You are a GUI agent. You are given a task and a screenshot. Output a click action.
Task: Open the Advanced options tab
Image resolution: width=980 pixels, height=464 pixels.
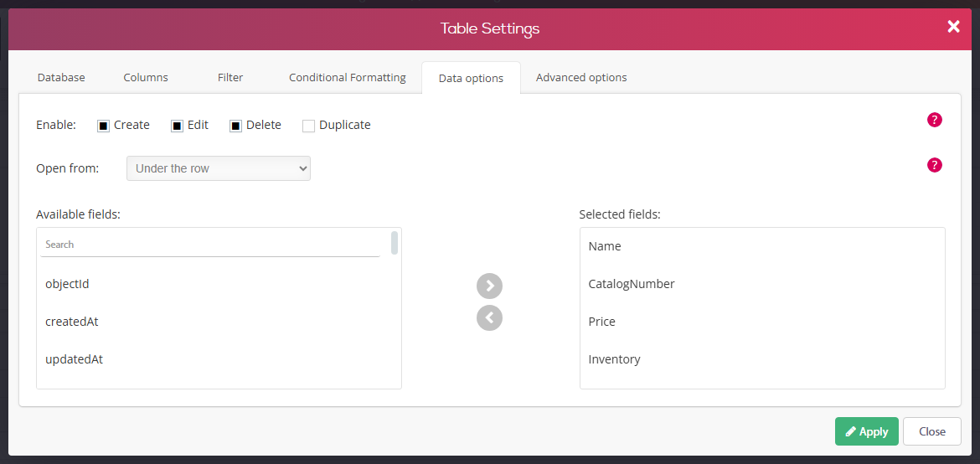[581, 78]
